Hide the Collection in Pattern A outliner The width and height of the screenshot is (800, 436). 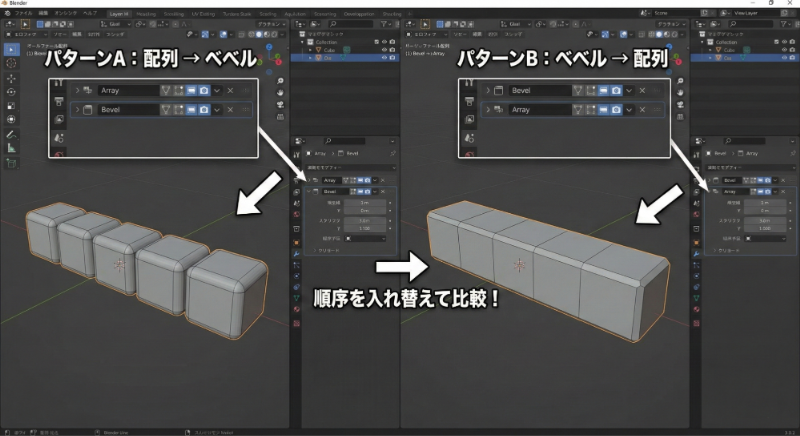point(385,42)
